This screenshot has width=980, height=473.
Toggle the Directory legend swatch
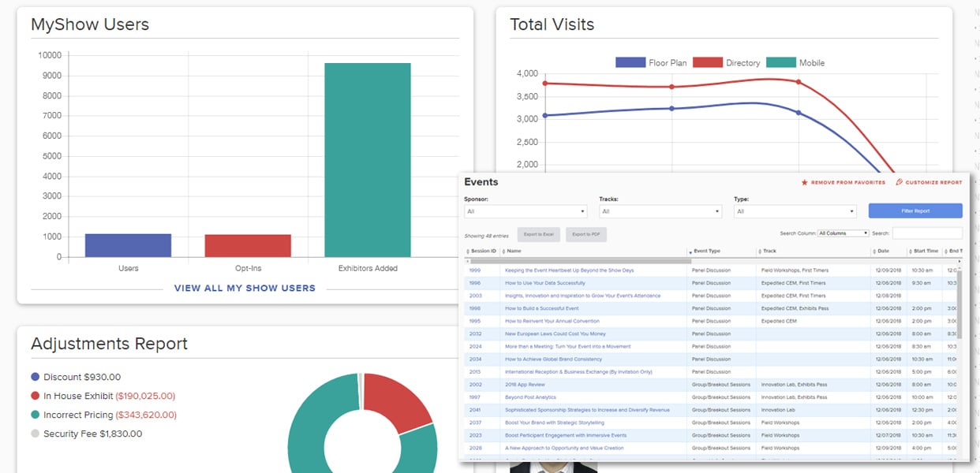pos(708,62)
